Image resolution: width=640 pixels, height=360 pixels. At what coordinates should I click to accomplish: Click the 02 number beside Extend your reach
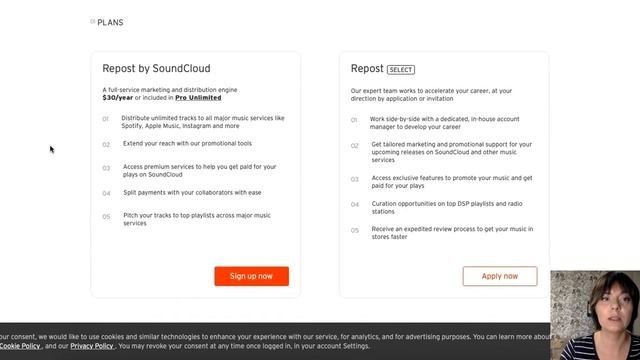(x=106, y=144)
